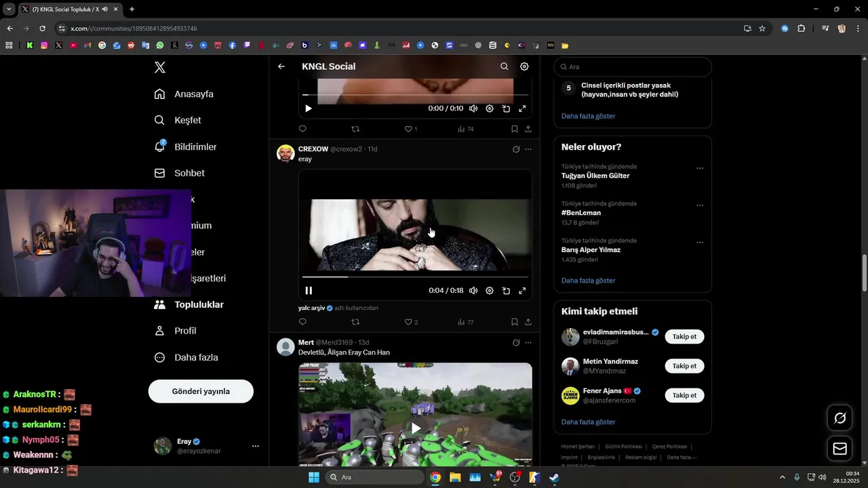
Task: Go back with KNGL Social arrow
Action: pos(281,66)
